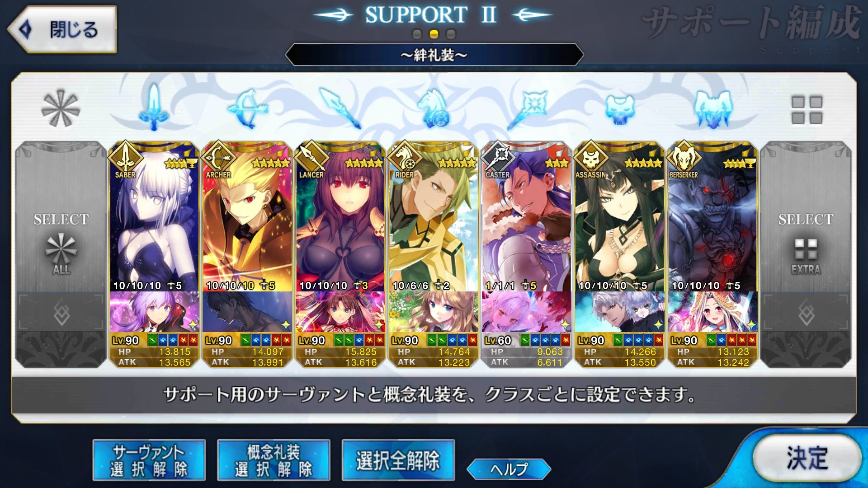Viewport: 868px width, 488px height.
Task: Open the empty SELECT EXTRA support slot
Action: [x=806, y=254]
